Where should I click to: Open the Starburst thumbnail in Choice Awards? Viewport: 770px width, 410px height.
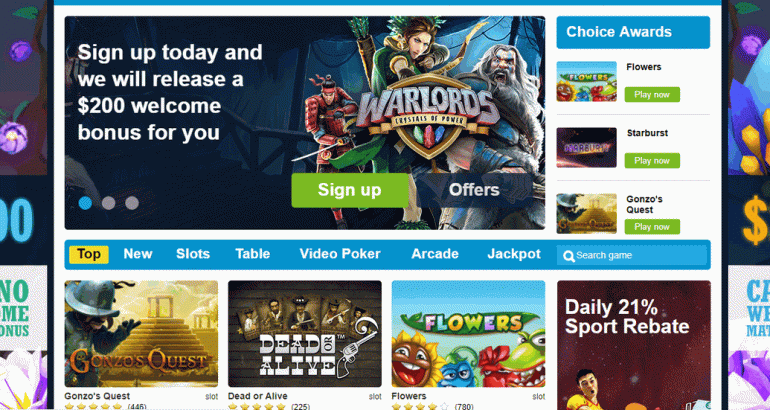pyautogui.click(x=586, y=147)
